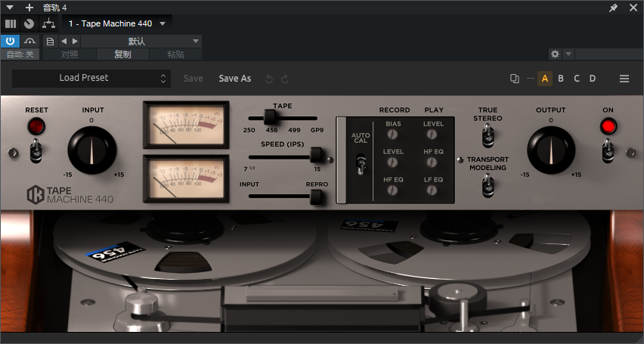644x344 pixels.
Task: Click the Tape Machine 440 logo
Action: [x=70, y=195]
